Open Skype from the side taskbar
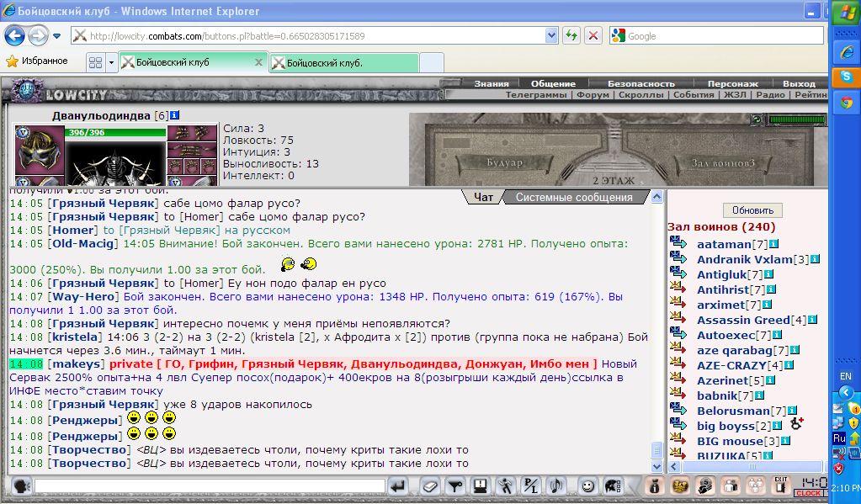861x504 pixels. tap(846, 77)
